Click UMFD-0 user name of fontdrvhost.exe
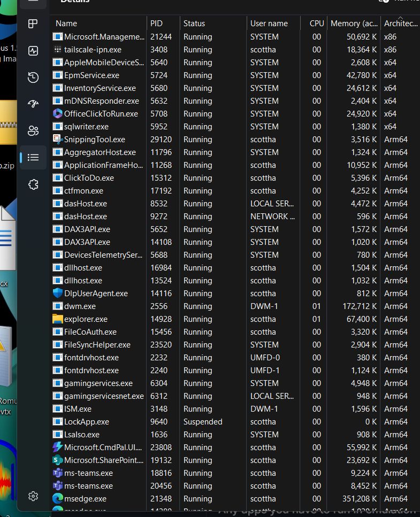Screen dimensions: 420x517 pyautogui.click(x=265, y=358)
